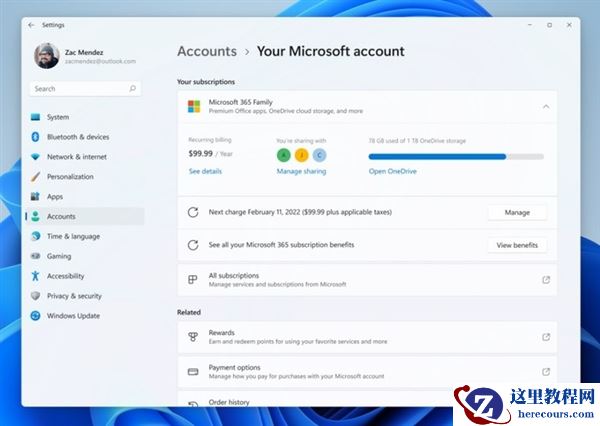Open Privacy & security shield icon
The width and height of the screenshot is (600, 426).
click(35, 296)
